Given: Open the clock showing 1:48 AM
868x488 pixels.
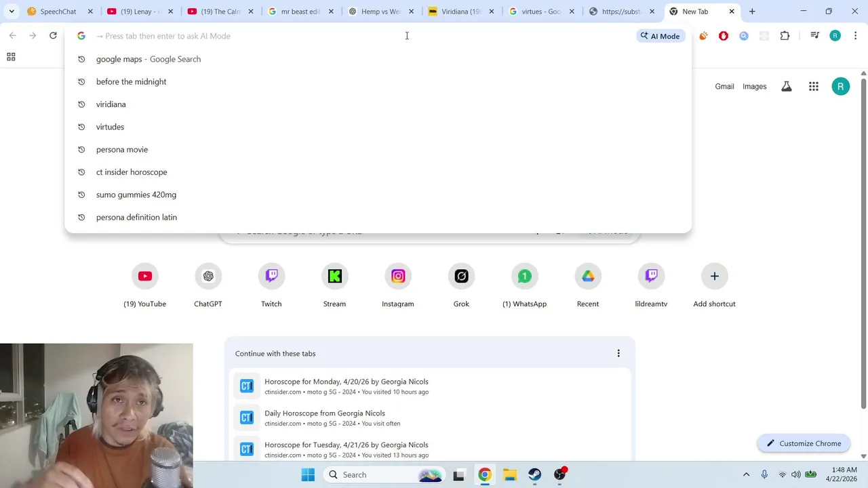Looking at the screenshot, I should pos(841,474).
